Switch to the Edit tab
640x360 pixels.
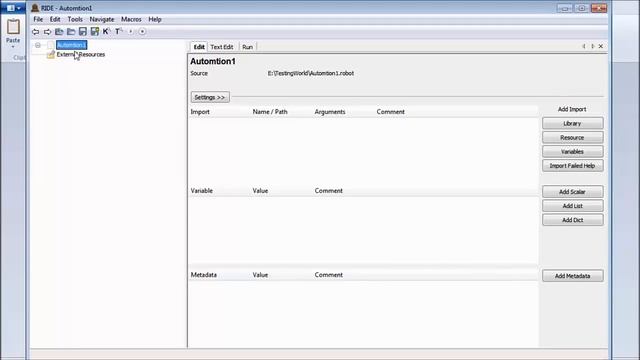199,47
